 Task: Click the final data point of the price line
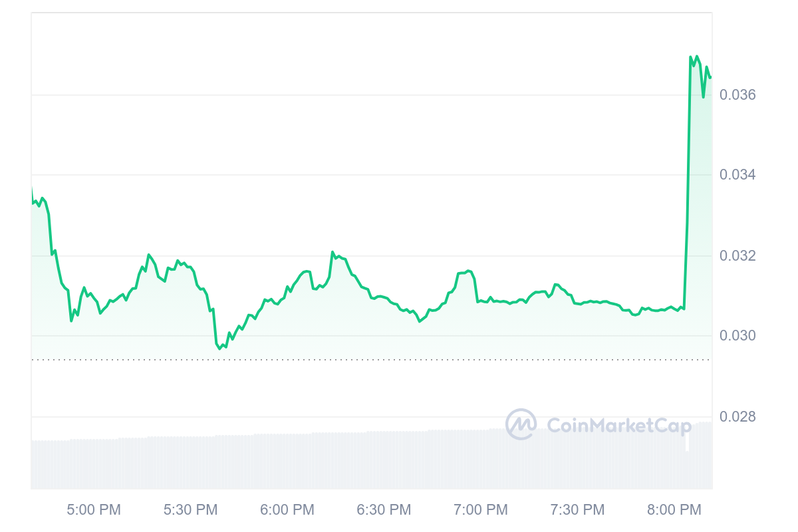710,78
